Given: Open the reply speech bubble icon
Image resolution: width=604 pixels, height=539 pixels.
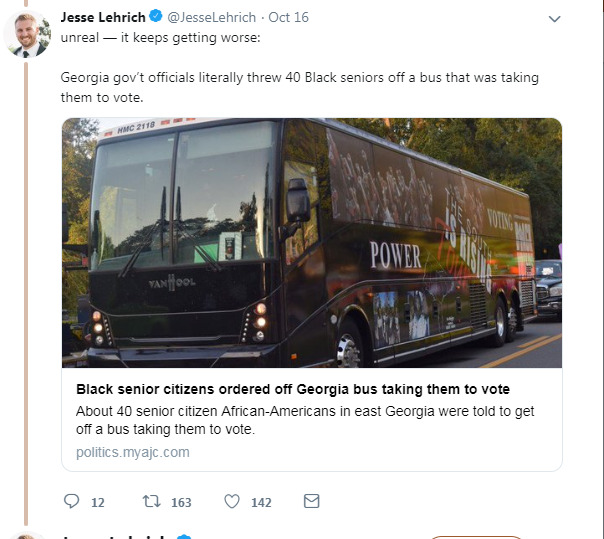Looking at the screenshot, I should (72, 501).
